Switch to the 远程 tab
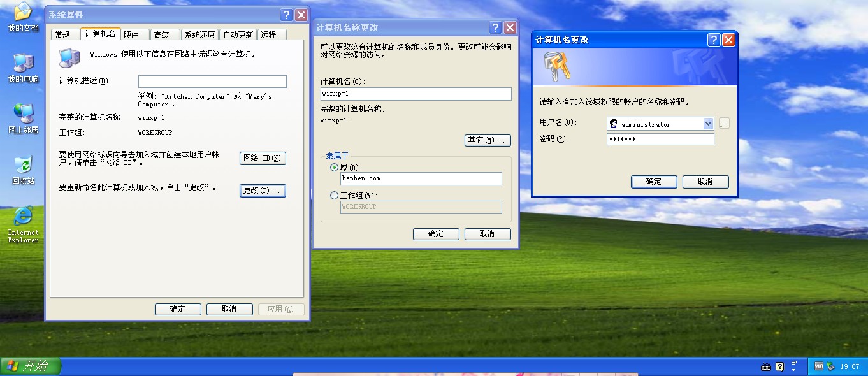The image size is (868, 376). (272, 34)
